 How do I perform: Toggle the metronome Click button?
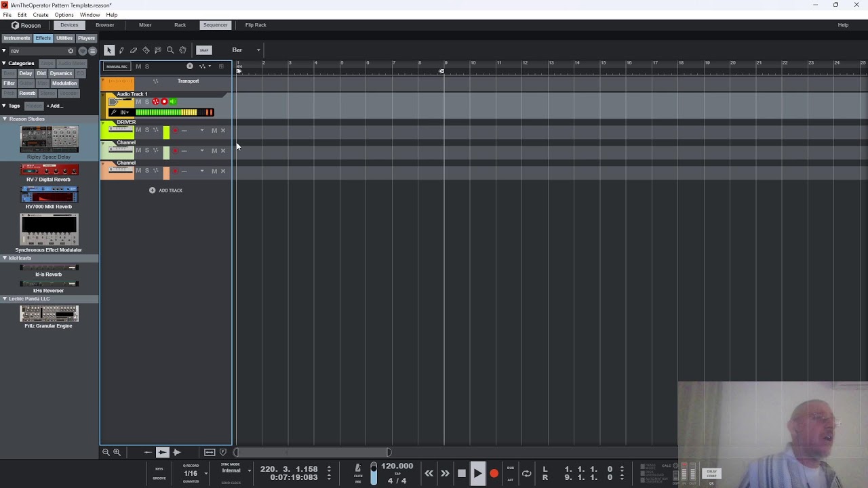click(358, 469)
